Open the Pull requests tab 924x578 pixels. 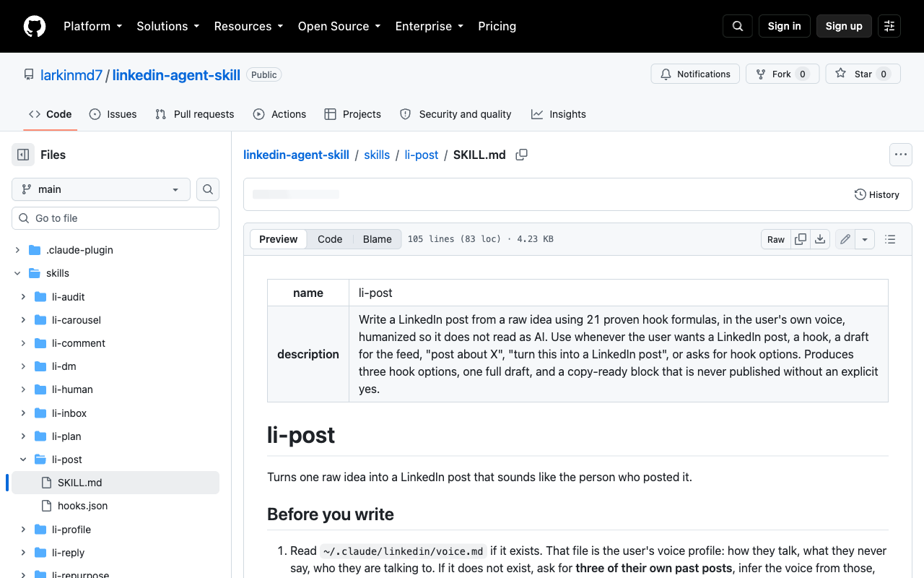click(x=195, y=114)
